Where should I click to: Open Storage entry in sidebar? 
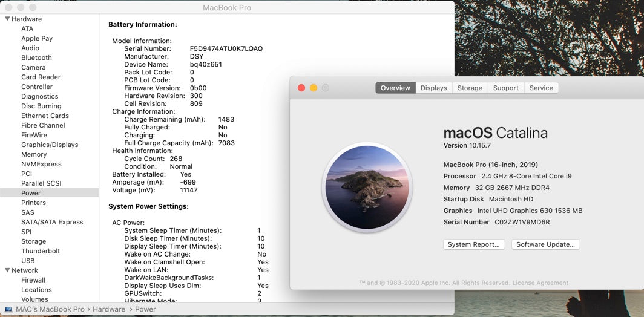click(34, 241)
